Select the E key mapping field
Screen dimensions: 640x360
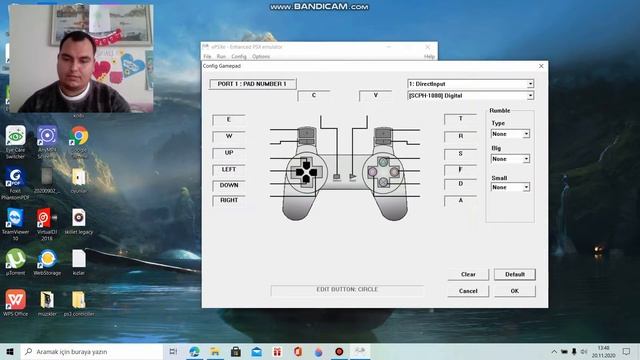point(229,120)
